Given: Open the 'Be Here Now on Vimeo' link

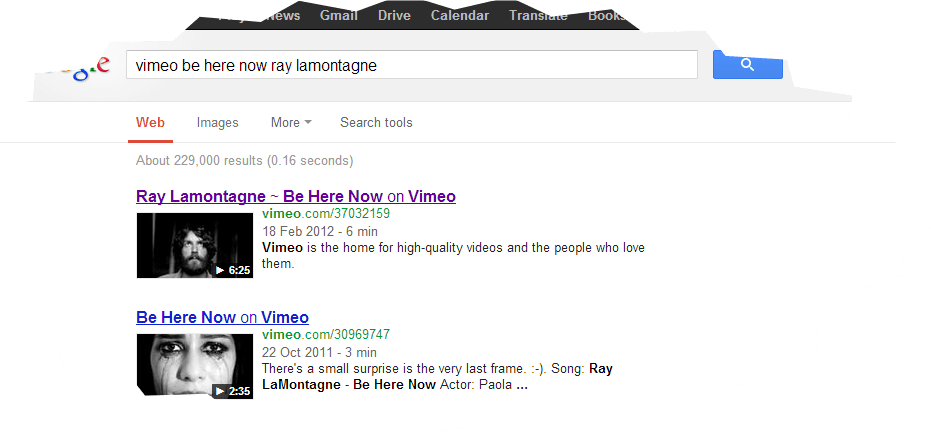Looking at the screenshot, I should coord(222,317).
